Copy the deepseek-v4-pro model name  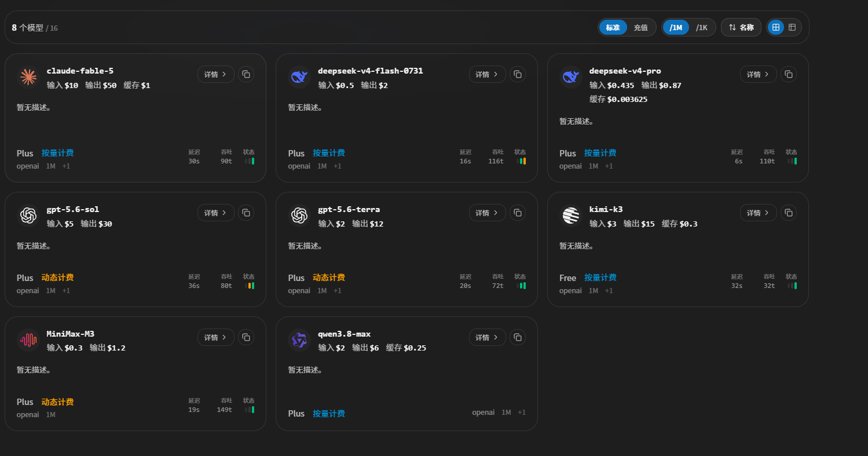pos(789,74)
